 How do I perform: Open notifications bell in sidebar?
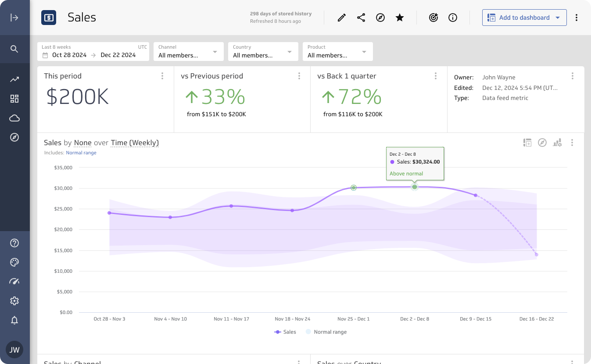coord(14,321)
